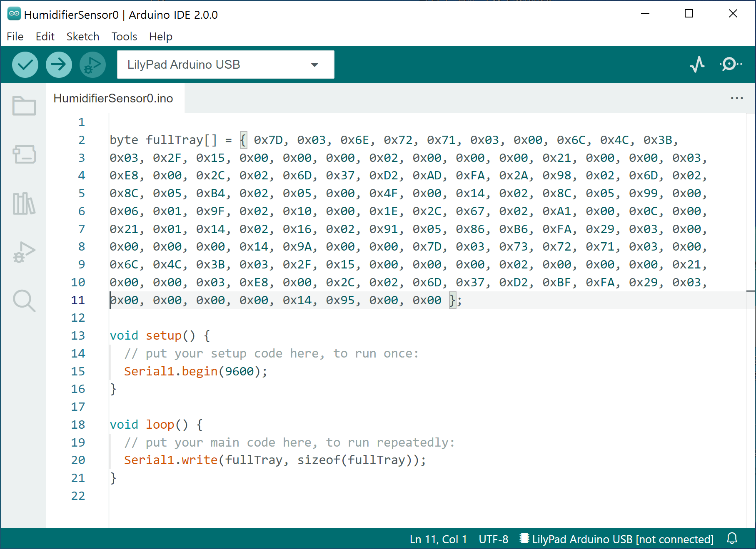Click the '// put your main code here' comment

pyautogui.click(x=289, y=442)
